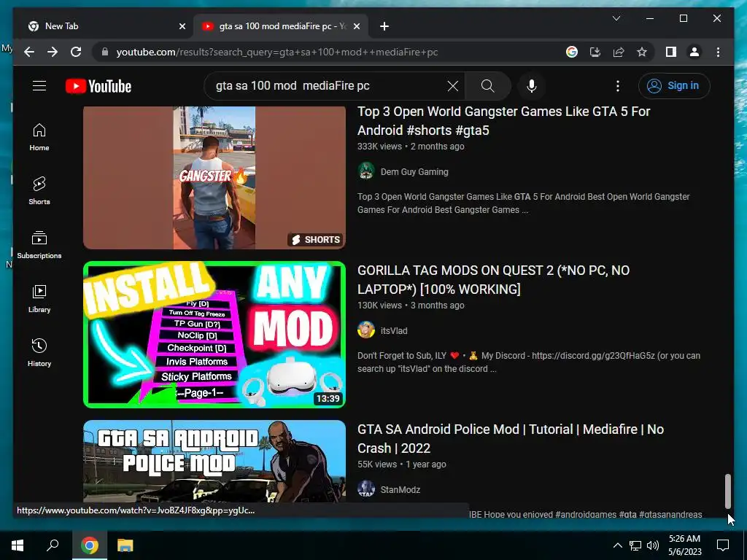Go to Home in sidebar
The width and height of the screenshot is (747, 560).
tap(39, 137)
